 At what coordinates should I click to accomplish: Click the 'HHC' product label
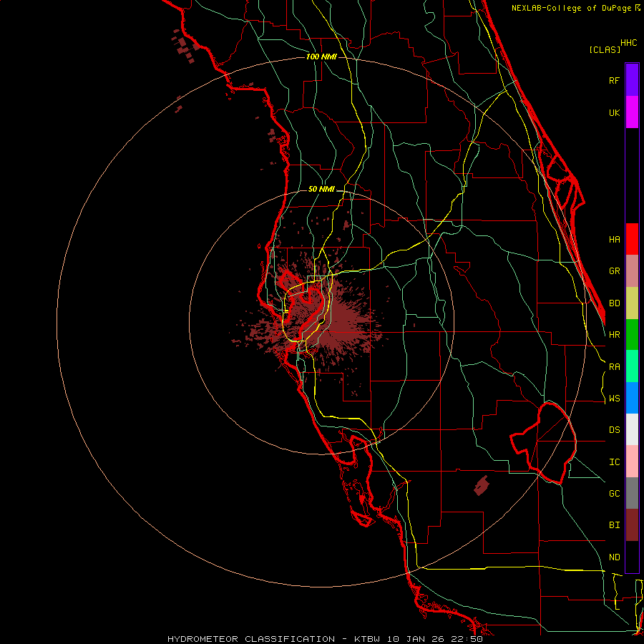click(629, 43)
